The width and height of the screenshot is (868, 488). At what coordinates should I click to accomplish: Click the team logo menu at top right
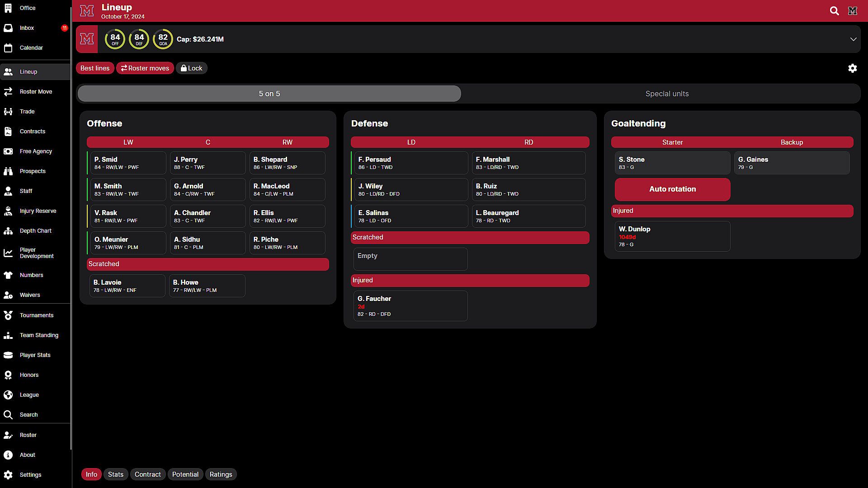point(853,11)
